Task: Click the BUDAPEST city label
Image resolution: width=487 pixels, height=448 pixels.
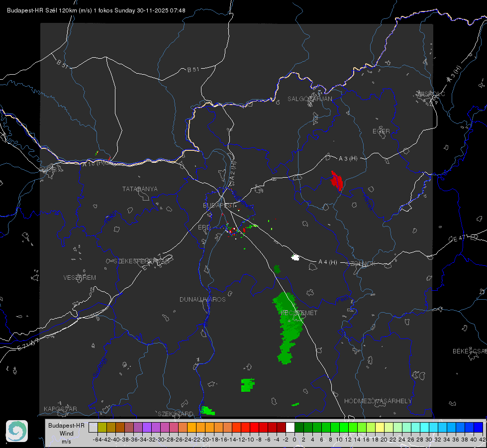Action: tap(219, 205)
